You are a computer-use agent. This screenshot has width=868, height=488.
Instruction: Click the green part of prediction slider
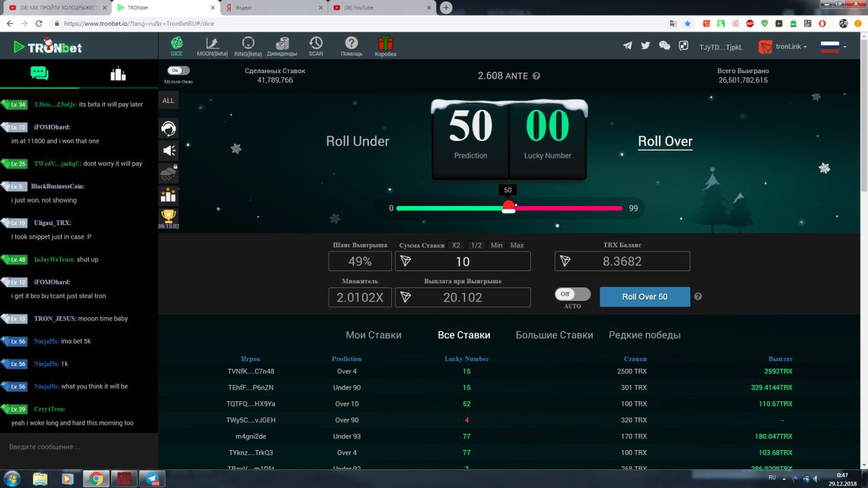(x=449, y=208)
